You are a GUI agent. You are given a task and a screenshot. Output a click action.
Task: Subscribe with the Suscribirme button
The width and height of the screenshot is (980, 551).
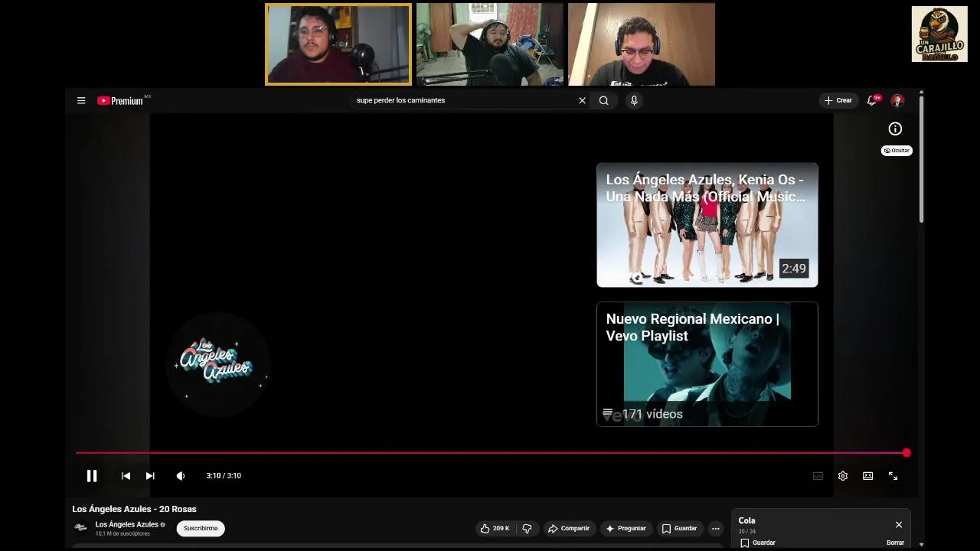[201, 528]
